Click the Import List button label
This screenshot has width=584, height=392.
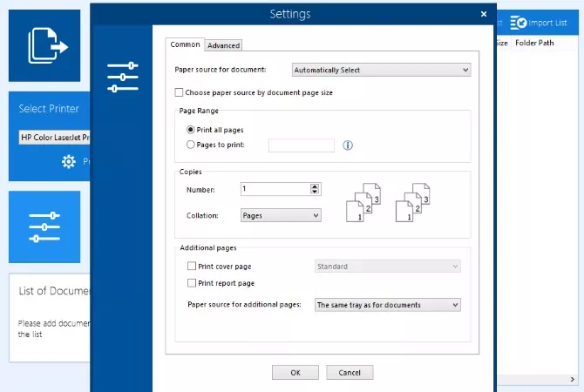547,23
